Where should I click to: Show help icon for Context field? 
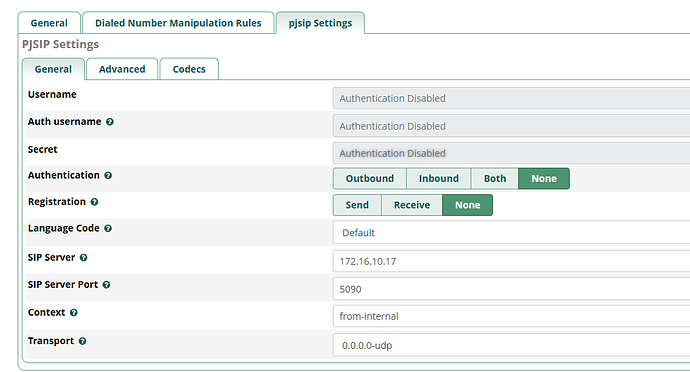[x=73, y=313]
